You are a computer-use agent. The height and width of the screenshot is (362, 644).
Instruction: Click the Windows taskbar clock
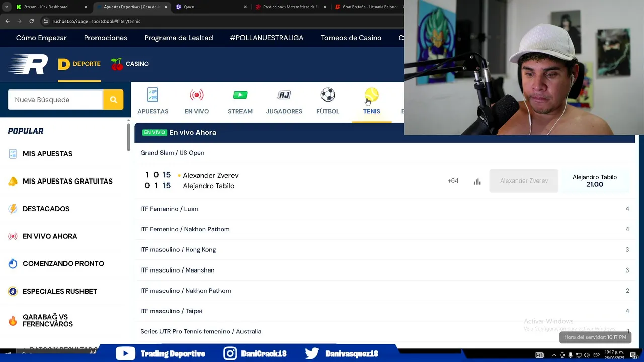[614, 355]
